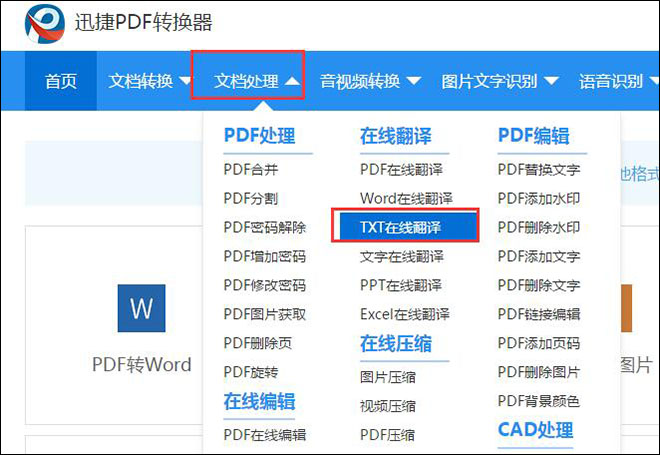Click the blue Word icon above PDF转Word
The width and height of the screenshot is (660, 455).
[141, 308]
